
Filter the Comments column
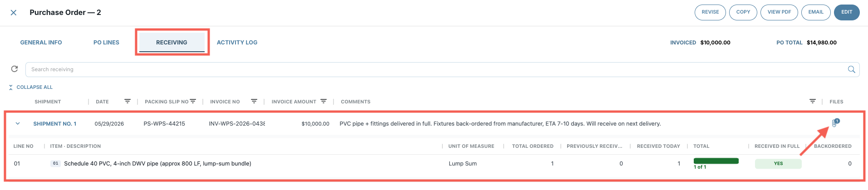coord(813,102)
